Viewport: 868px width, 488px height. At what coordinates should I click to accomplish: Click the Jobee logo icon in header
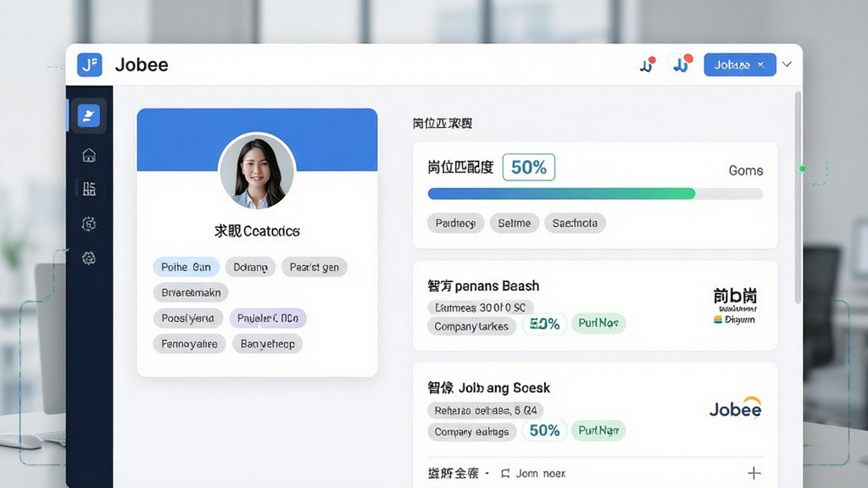pos(89,64)
